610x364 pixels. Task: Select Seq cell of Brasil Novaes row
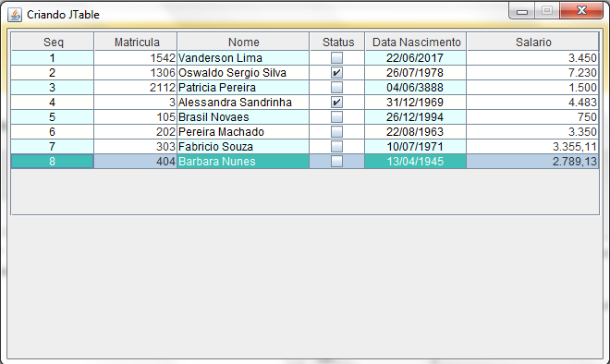coord(53,117)
